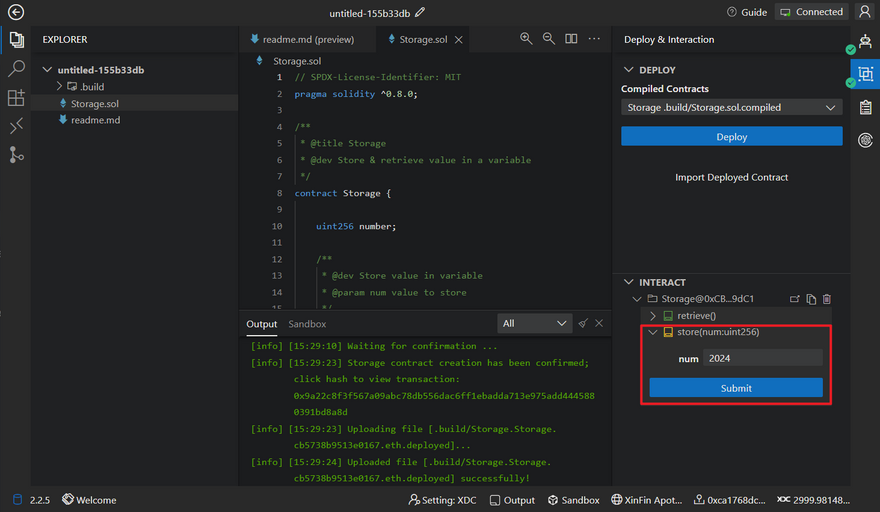
Task: Close the Storage.sol tab
Action: (x=459, y=39)
